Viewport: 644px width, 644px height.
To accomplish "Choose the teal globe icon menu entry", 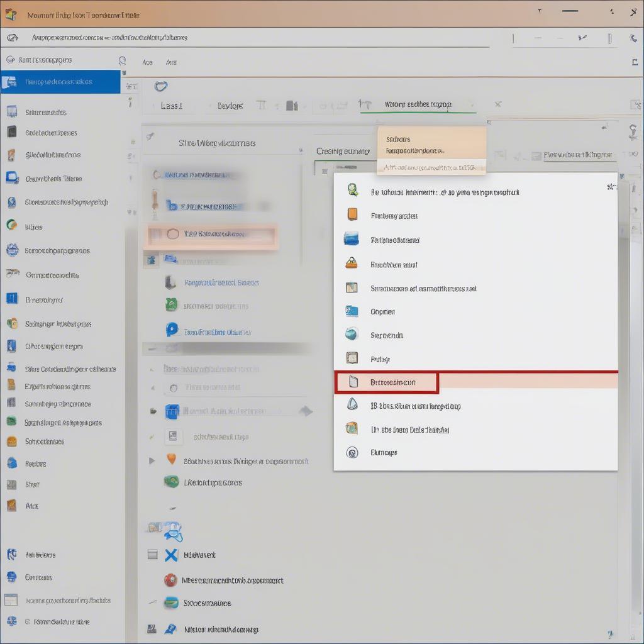I will 475,335.
